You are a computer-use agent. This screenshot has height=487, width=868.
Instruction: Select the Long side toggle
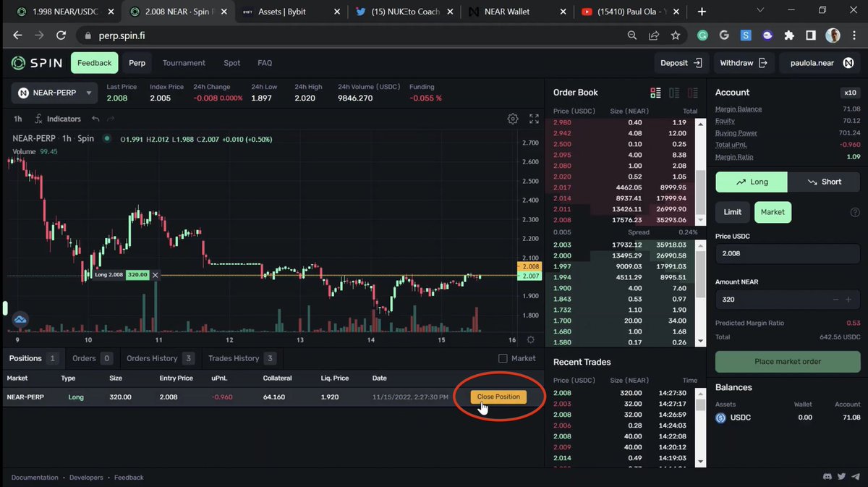(x=752, y=182)
